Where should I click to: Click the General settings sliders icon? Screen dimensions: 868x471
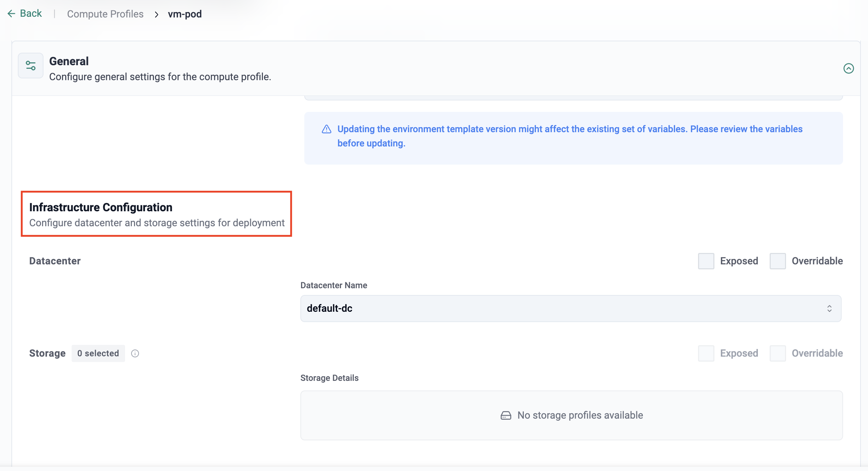pyautogui.click(x=31, y=66)
